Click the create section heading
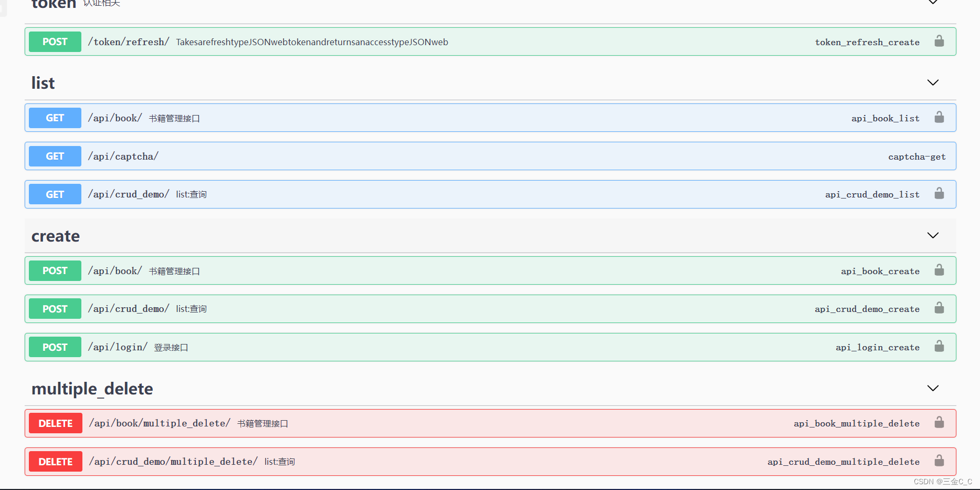 tap(56, 236)
